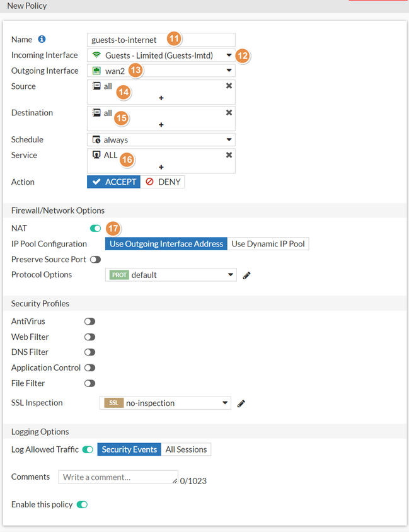The height and width of the screenshot is (532, 409).
Task: Click the info icon beside Name
Action: [x=42, y=39]
